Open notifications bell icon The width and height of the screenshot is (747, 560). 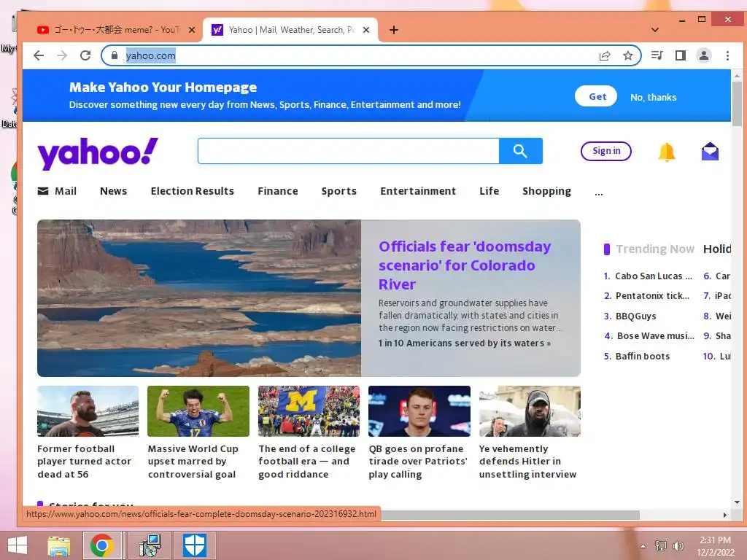pos(667,152)
